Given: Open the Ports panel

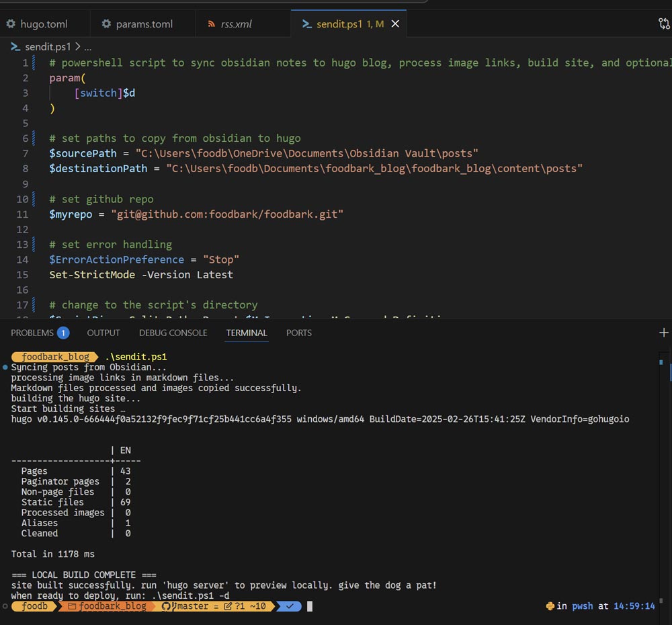Looking at the screenshot, I should pos(298,333).
